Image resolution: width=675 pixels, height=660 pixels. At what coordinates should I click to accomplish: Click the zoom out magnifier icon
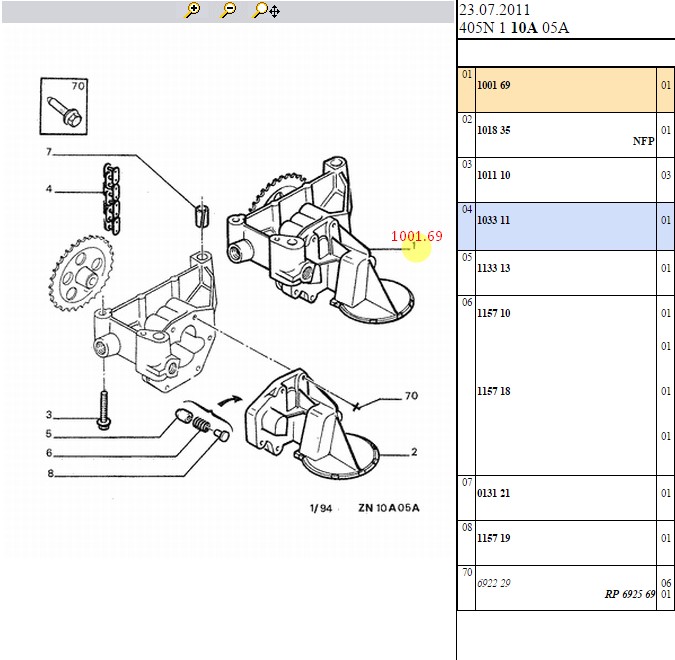[x=228, y=10]
